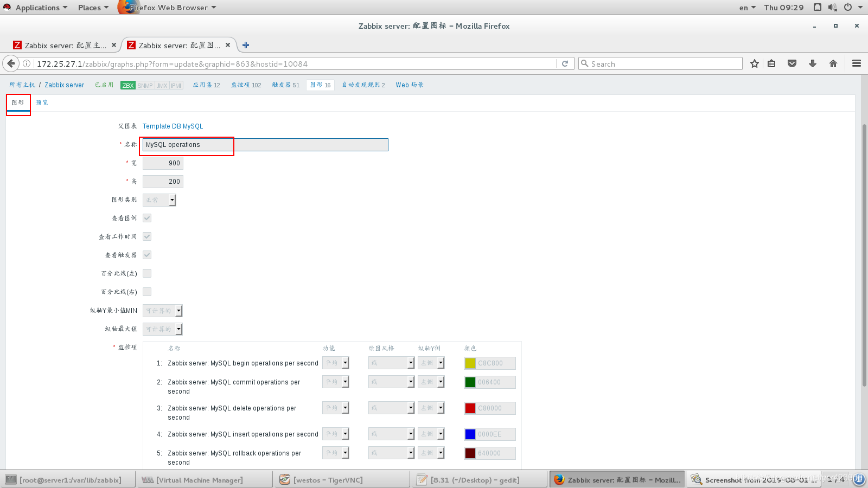Image resolution: width=868 pixels, height=488 pixels.
Task: Open the downloads arrow icon
Action: coord(813,63)
